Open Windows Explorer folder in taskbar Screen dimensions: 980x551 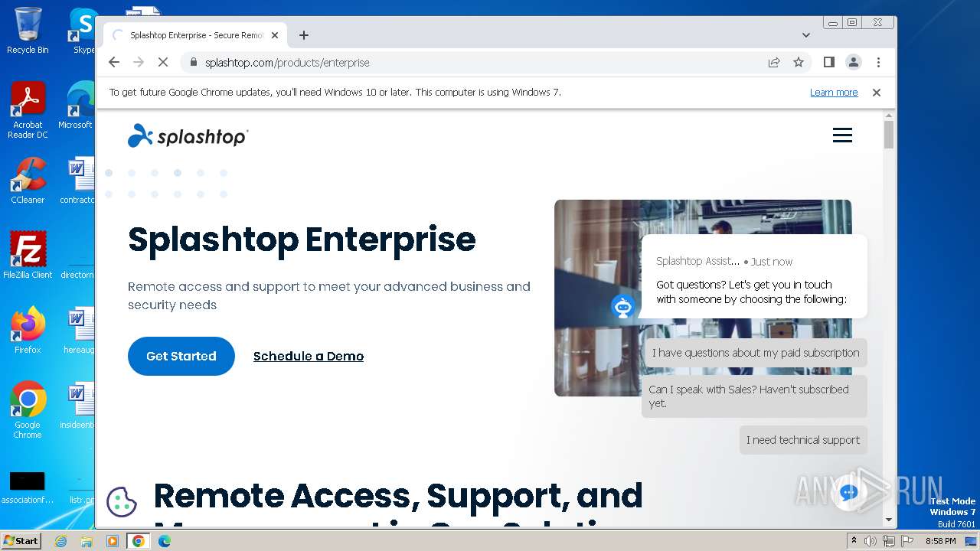87,541
